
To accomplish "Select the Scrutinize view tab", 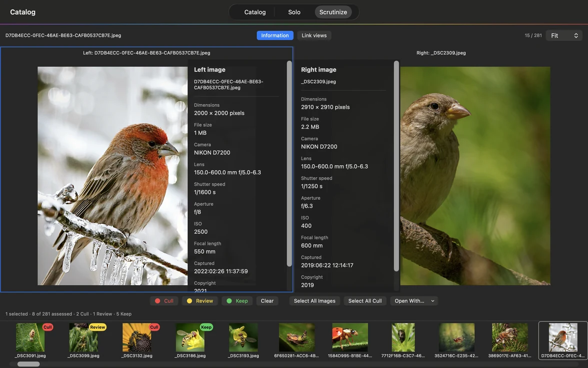I will [x=333, y=12].
